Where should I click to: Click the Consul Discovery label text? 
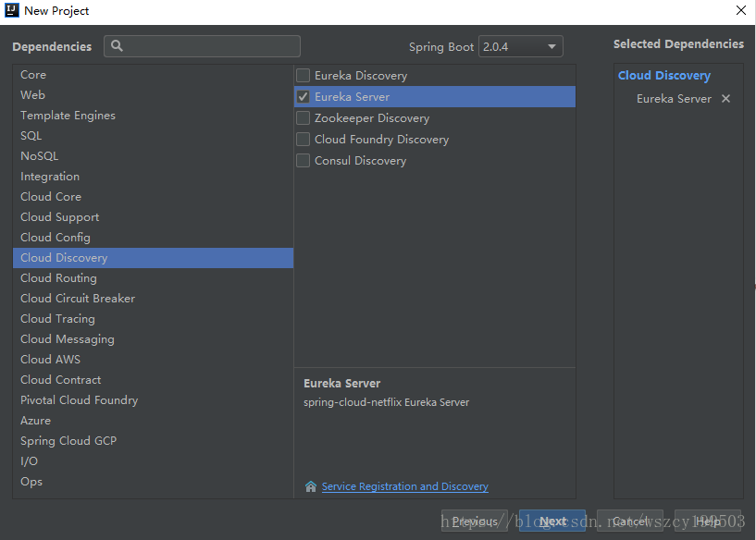[x=360, y=160]
